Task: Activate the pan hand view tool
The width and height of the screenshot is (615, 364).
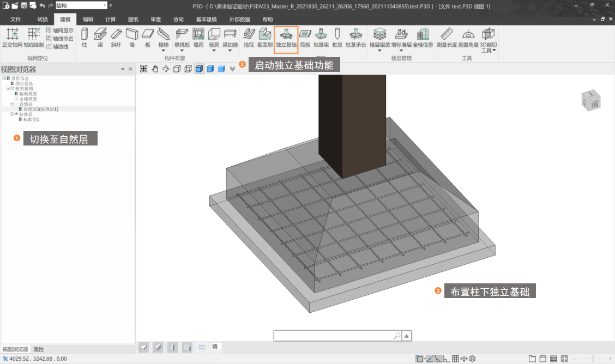Action: [x=155, y=69]
